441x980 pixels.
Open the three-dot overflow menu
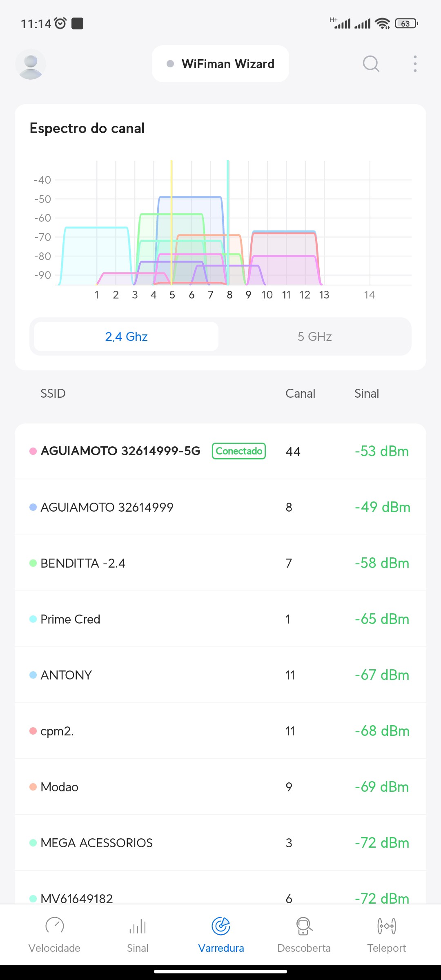coord(415,64)
